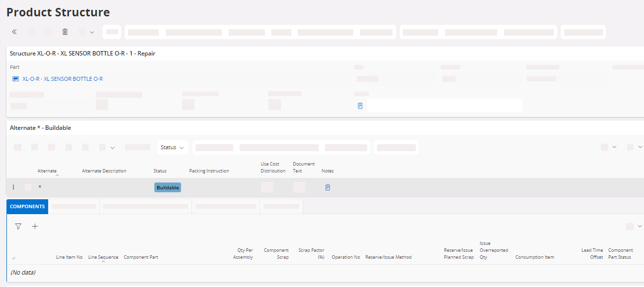
Task: Click the double-chevron collapse icon in top toolbar
Action: point(14,32)
